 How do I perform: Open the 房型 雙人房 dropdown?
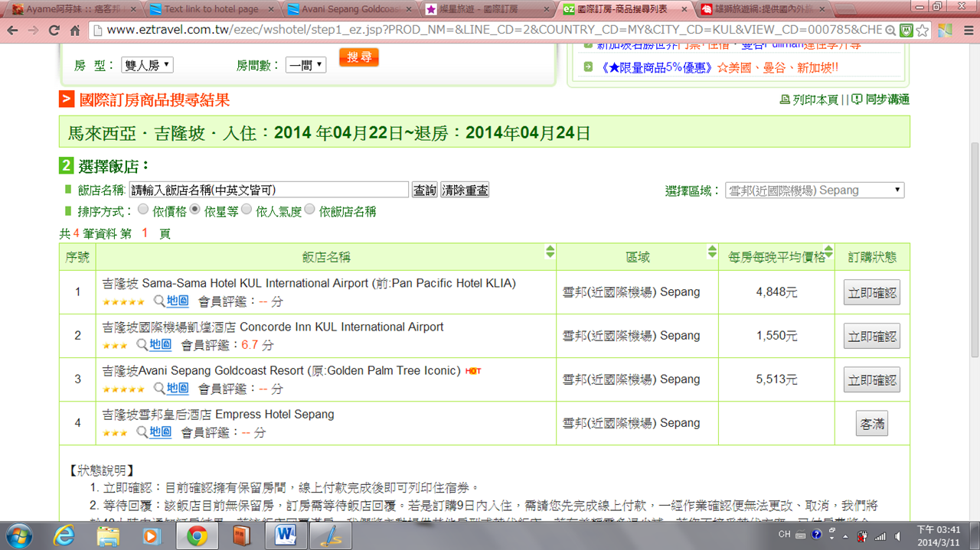(x=147, y=65)
